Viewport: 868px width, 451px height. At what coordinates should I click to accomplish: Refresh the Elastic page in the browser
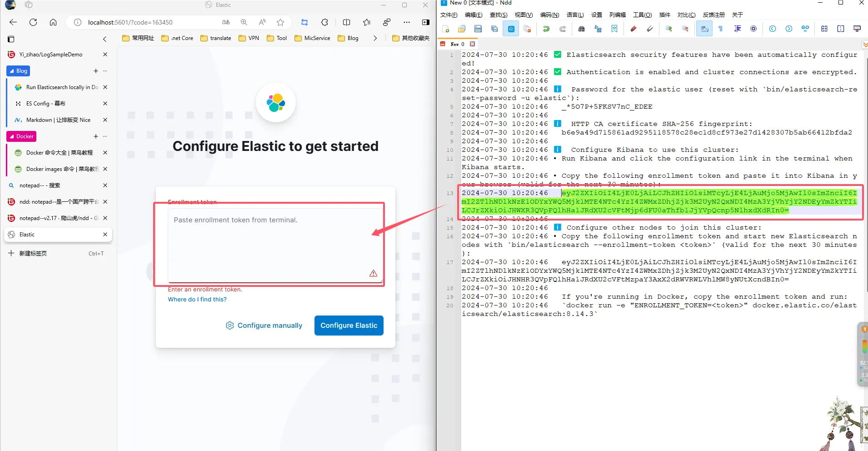click(33, 22)
